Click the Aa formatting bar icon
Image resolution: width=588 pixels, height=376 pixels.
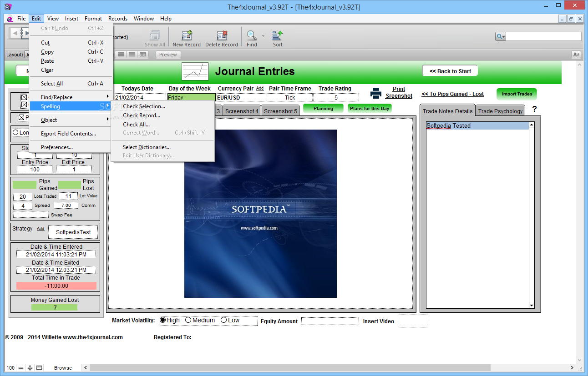pos(576,55)
